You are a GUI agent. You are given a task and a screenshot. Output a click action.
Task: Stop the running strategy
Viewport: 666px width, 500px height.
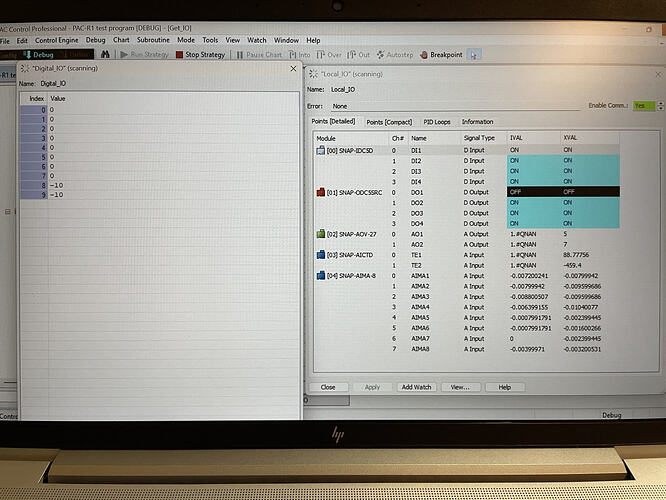pos(200,54)
